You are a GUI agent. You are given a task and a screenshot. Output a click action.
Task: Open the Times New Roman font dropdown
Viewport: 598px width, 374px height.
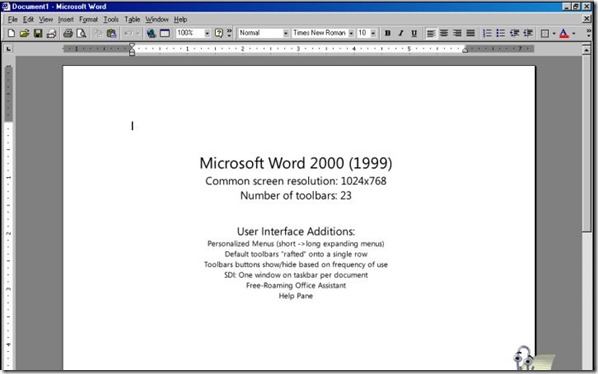tap(351, 33)
